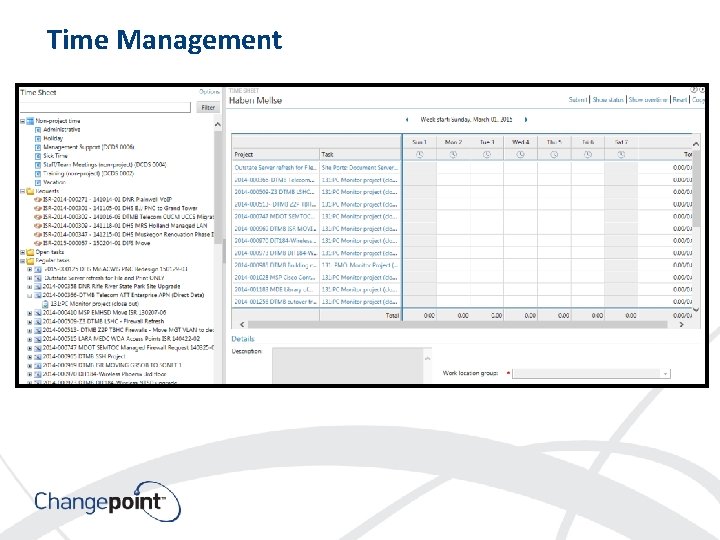Open the Options link in Time Sheet panel
Viewport: 720px width, 540px height.
tap(209, 92)
